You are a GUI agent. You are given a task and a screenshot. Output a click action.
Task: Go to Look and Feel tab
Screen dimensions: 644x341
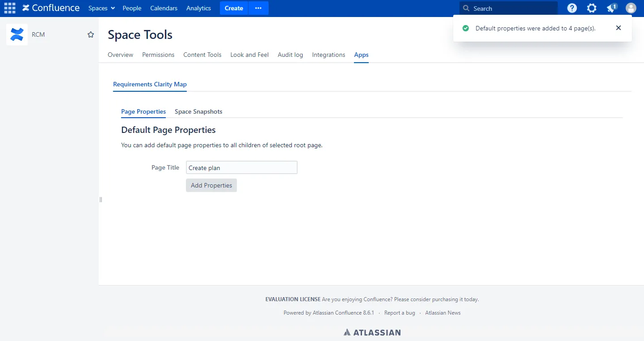click(x=249, y=55)
